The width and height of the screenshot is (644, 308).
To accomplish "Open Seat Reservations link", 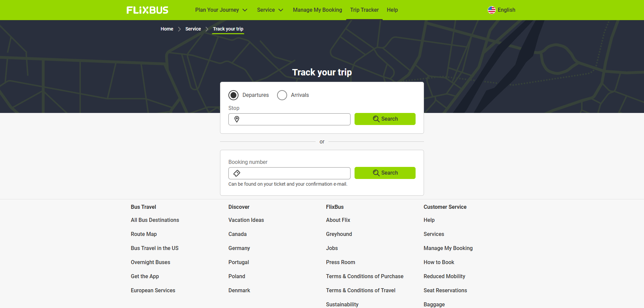I will click(445, 291).
